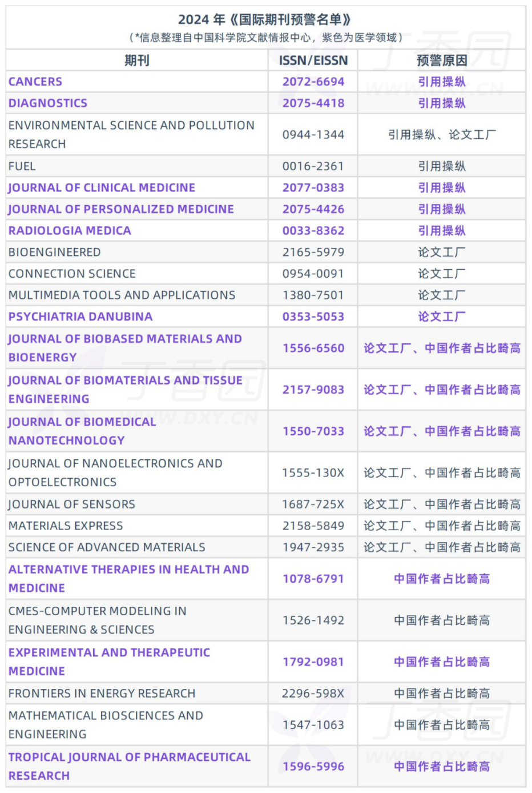Click JOURNAL OF CLINICAL MEDICINE
This screenshot has width=532, height=793.
[x=102, y=188]
